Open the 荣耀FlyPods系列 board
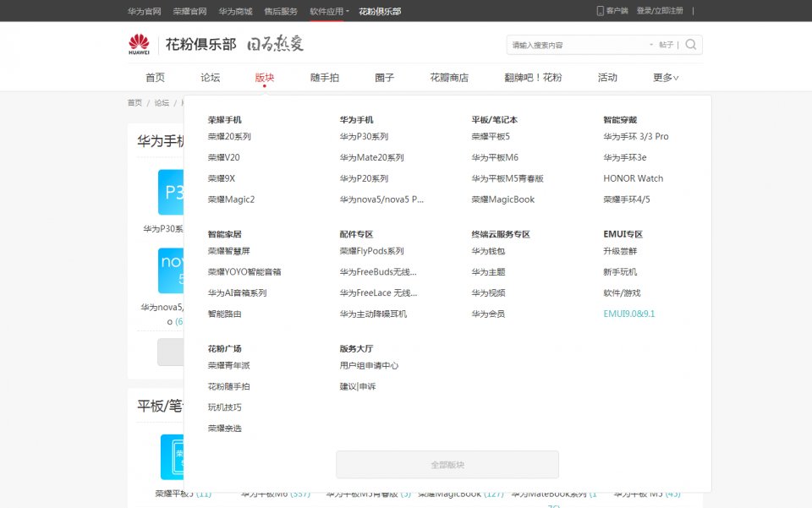The height and width of the screenshot is (508, 812). click(x=372, y=251)
